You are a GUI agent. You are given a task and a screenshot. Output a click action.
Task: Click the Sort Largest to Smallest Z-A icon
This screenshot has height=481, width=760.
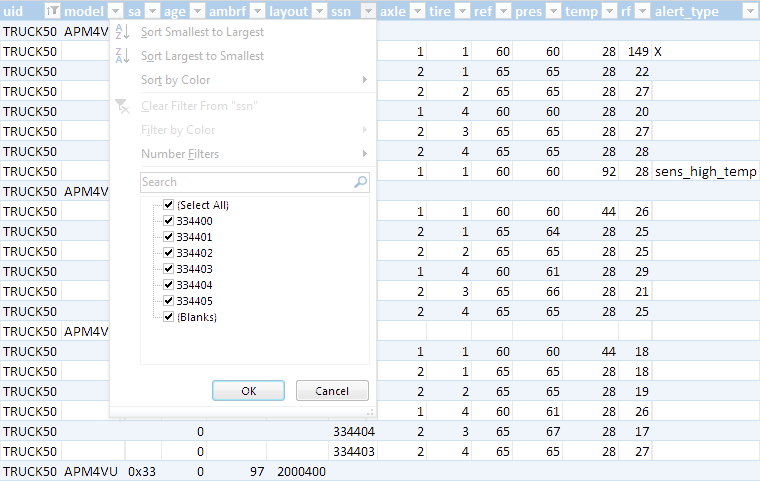point(123,56)
